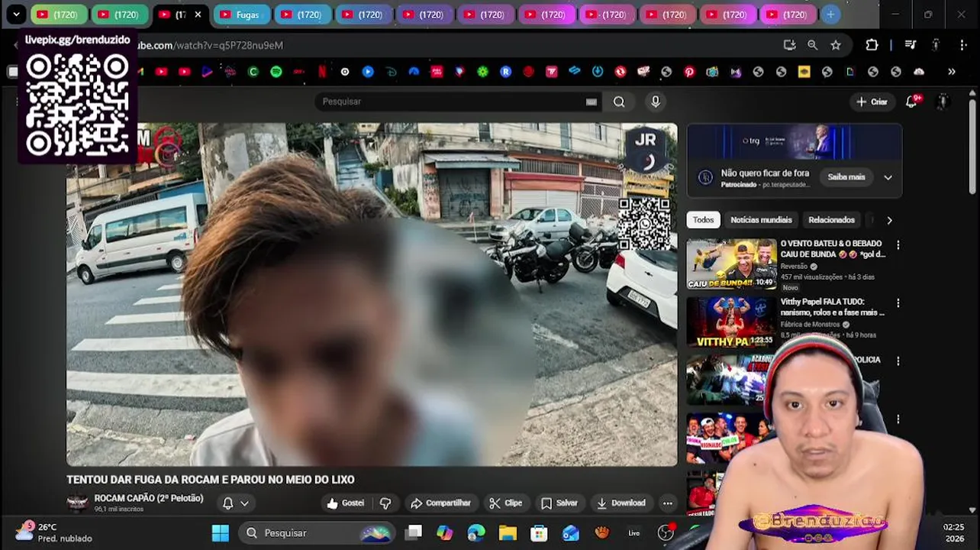
Task: Expand the hidden bookmarks overflow chevron
Action: click(x=952, y=72)
